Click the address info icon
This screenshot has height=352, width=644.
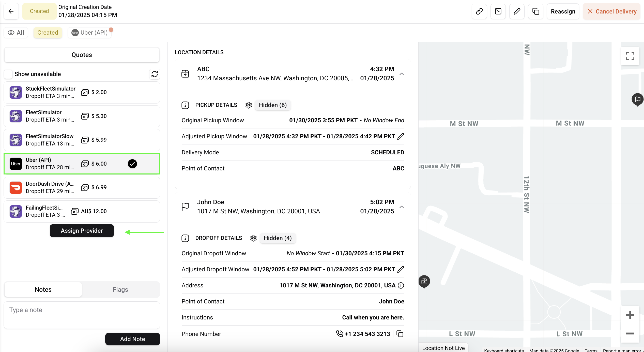click(401, 285)
